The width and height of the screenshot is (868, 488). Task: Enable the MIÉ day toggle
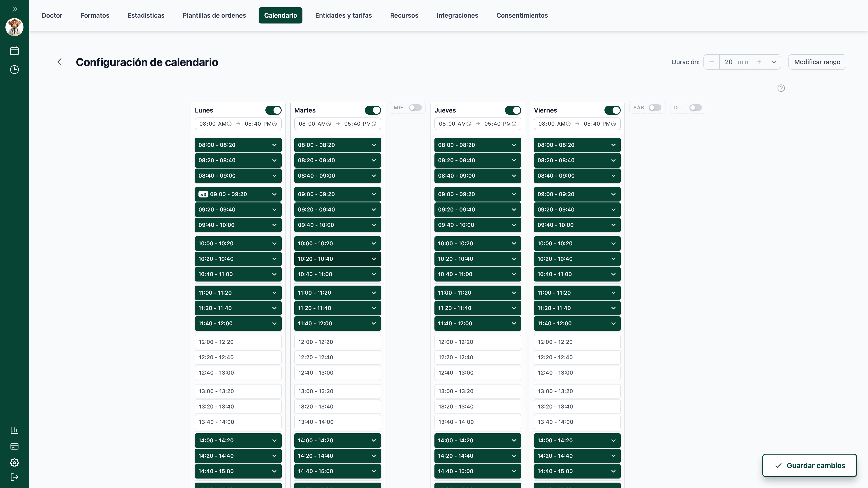click(x=415, y=108)
